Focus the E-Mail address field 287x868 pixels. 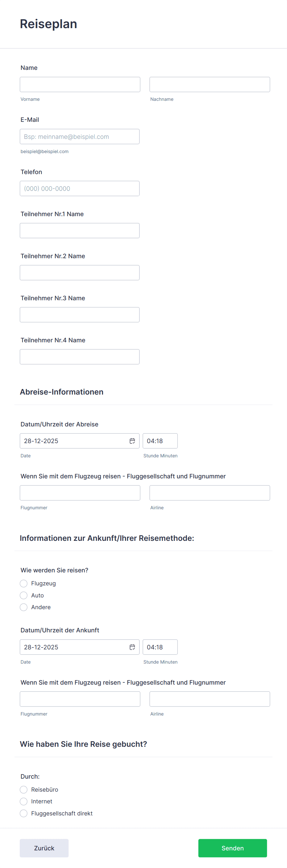(x=79, y=136)
